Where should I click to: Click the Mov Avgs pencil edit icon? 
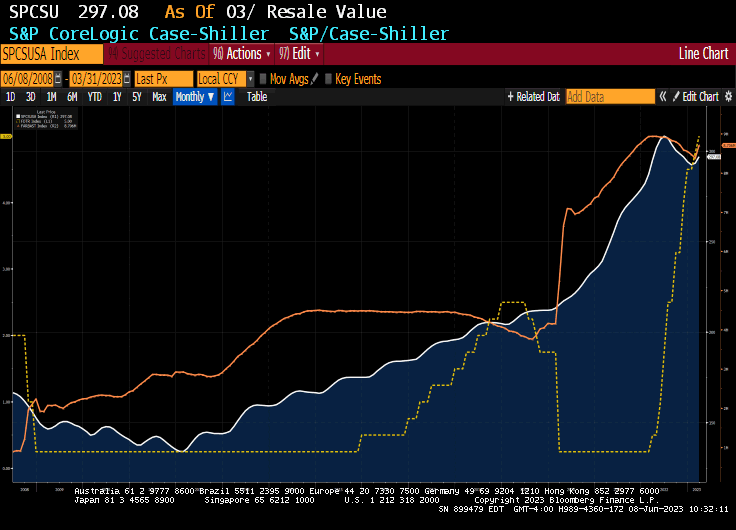pyautogui.click(x=315, y=79)
